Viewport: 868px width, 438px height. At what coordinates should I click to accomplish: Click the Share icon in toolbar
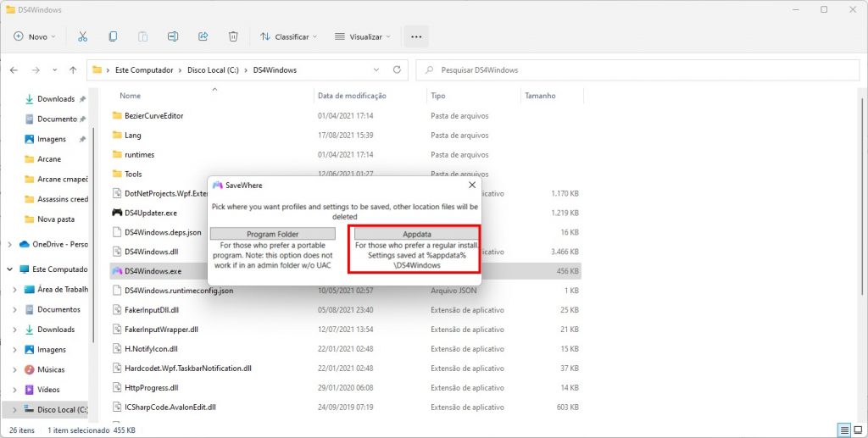[x=203, y=36]
